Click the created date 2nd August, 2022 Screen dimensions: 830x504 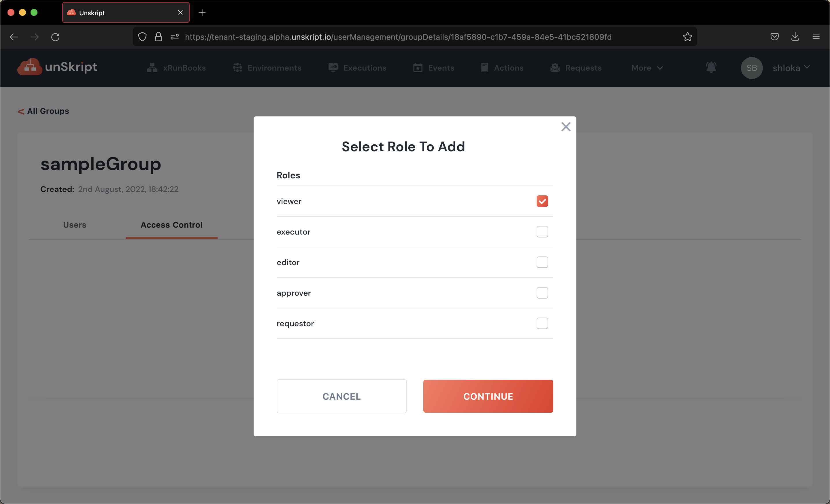[128, 189]
